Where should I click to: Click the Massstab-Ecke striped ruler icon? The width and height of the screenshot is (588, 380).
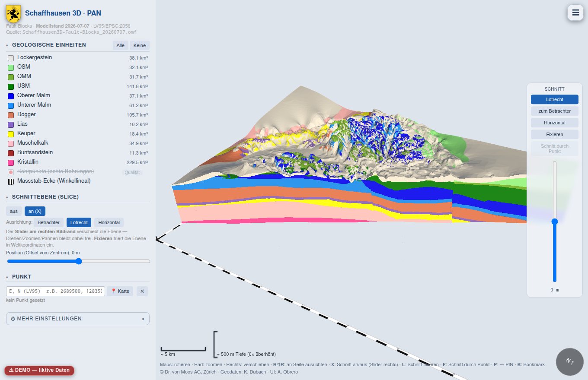(x=11, y=181)
